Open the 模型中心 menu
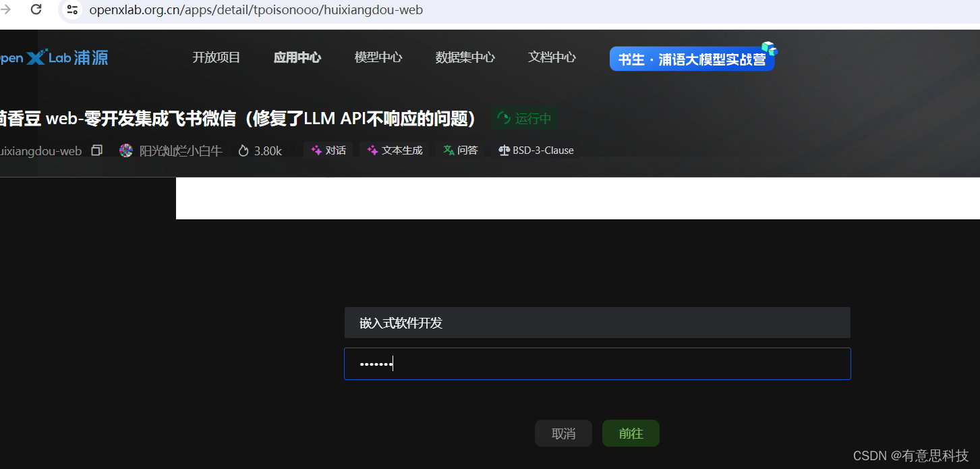980x469 pixels. pos(378,57)
